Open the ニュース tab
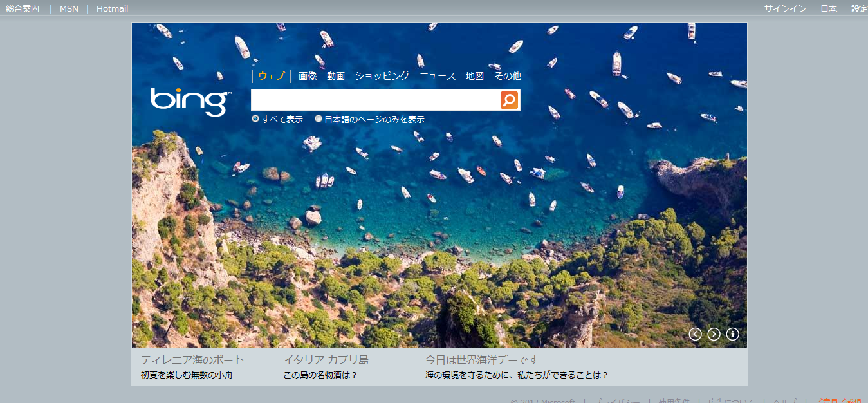The image size is (868, 403). [437, 76]
